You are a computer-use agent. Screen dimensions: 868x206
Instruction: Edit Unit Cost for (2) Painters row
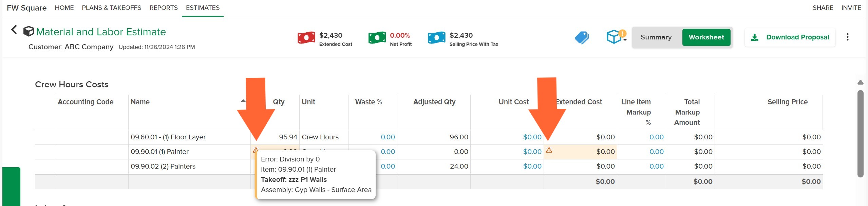[x=507, y=166]
